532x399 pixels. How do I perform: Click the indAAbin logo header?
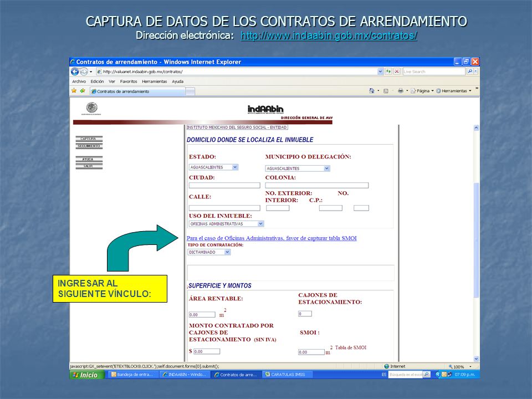pos(265,109)
